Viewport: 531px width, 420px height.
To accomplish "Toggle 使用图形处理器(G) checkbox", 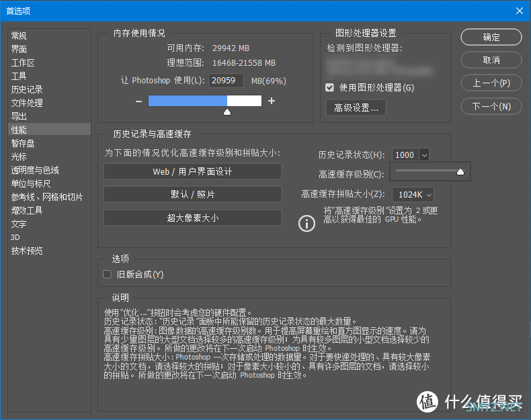I will point(329,87).
